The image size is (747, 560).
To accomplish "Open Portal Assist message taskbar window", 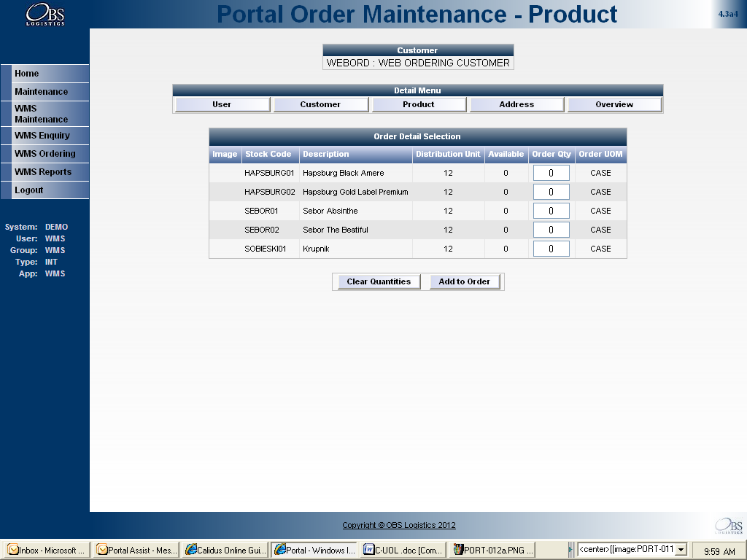I will click(136, 550).
